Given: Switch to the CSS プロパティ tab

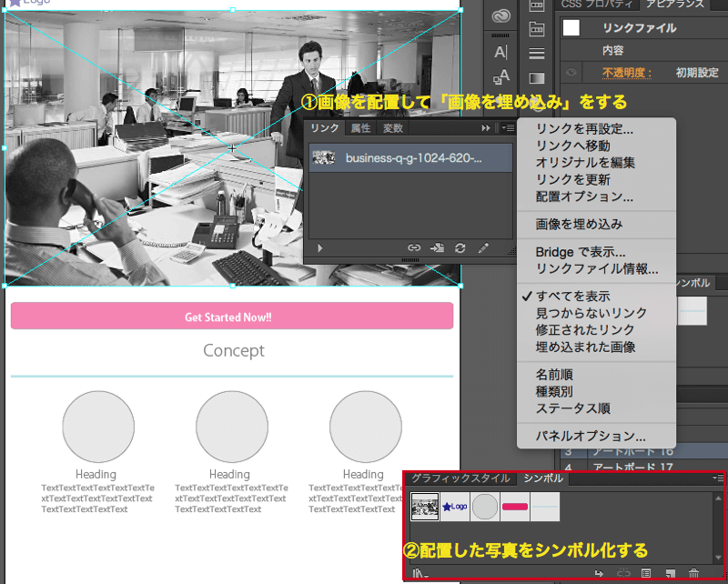Looking at the screenshot, I should click(x=597, y=5).
